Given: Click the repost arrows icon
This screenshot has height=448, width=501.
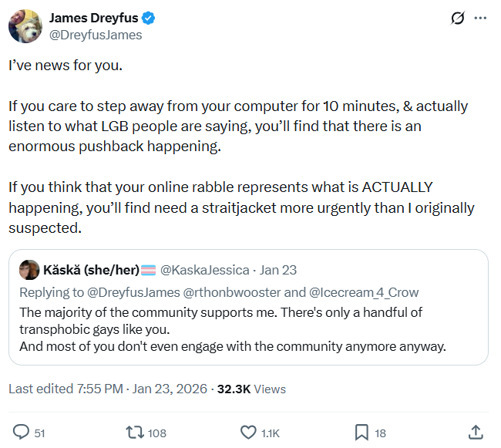Looking at the screenshot, I should pos(134,433).
